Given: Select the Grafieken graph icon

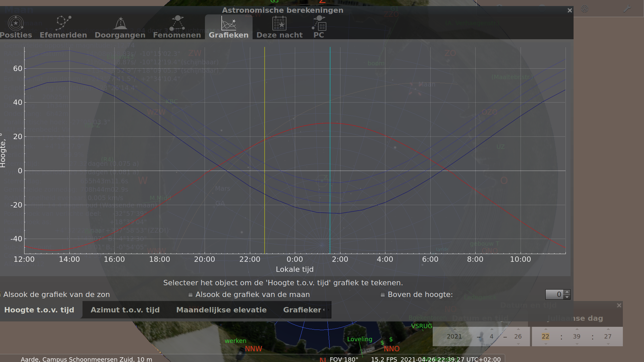Looking at the screenshot, I should coord(228,23).
